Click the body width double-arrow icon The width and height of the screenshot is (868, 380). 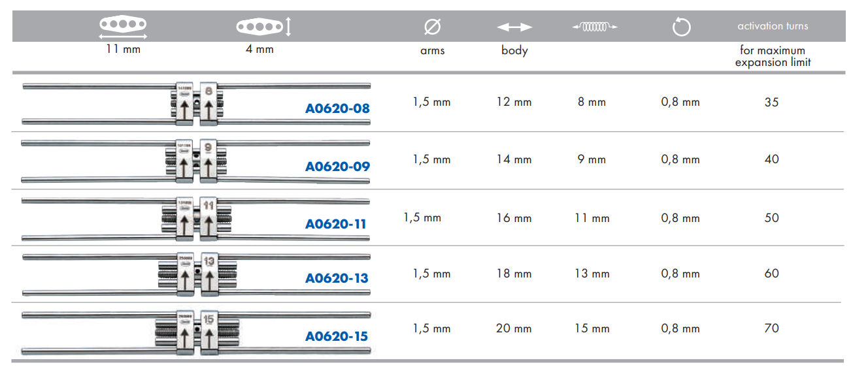514,27
